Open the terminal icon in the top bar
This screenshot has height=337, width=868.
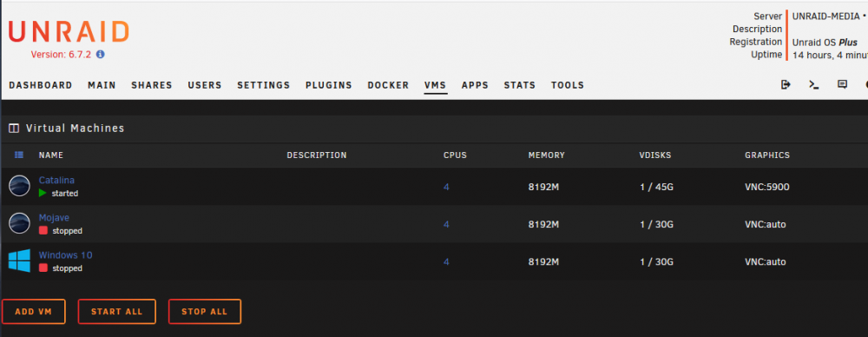point(814,85)
